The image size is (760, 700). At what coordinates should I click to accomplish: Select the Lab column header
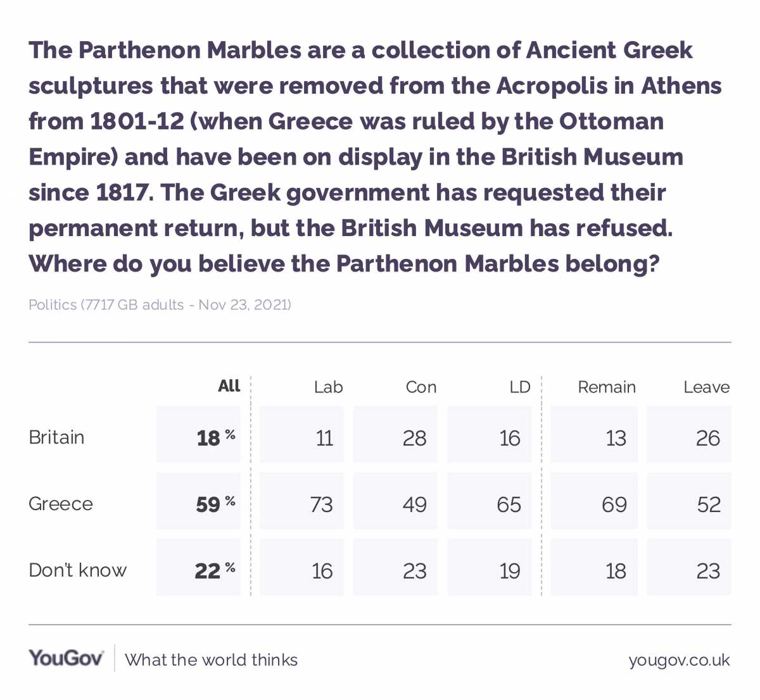click(x=328, y=387)
